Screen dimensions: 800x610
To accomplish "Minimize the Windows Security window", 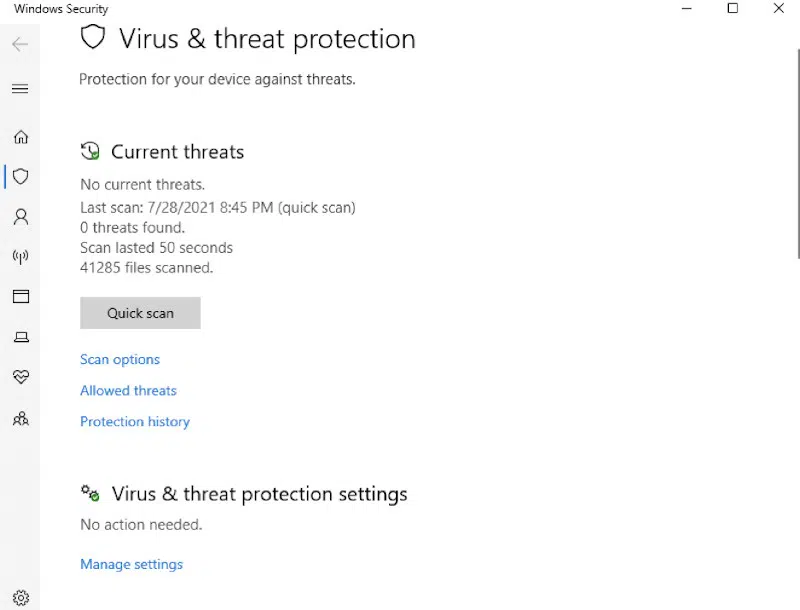I will coord(687,9).
